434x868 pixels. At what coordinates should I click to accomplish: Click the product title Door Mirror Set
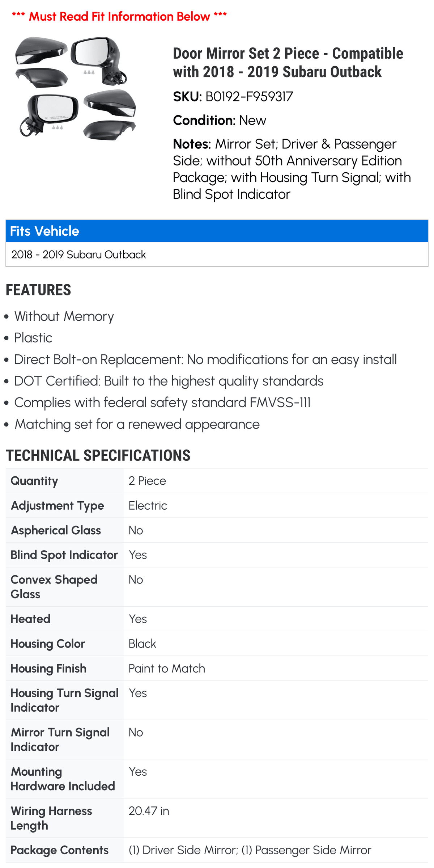288,63
